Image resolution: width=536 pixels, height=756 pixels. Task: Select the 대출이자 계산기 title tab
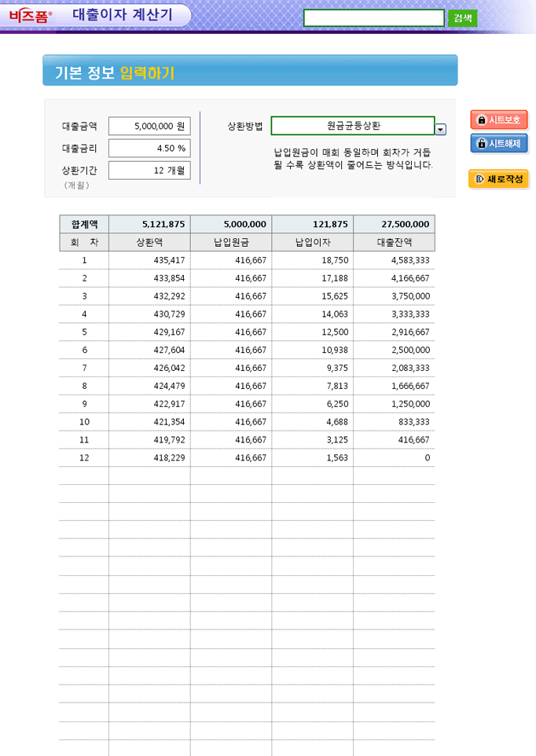pyautogui.click(x=122, y=15)
